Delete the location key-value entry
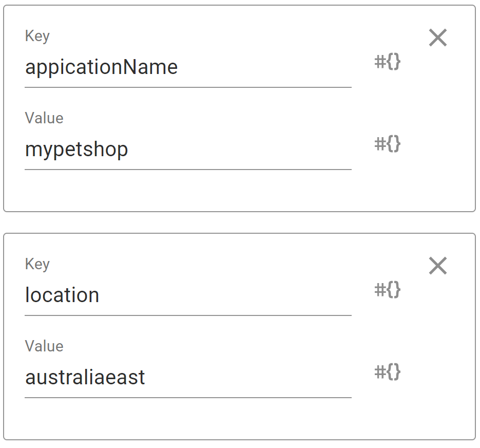The image size is (480, 448). pyautogui.click(x=438, y=266)
